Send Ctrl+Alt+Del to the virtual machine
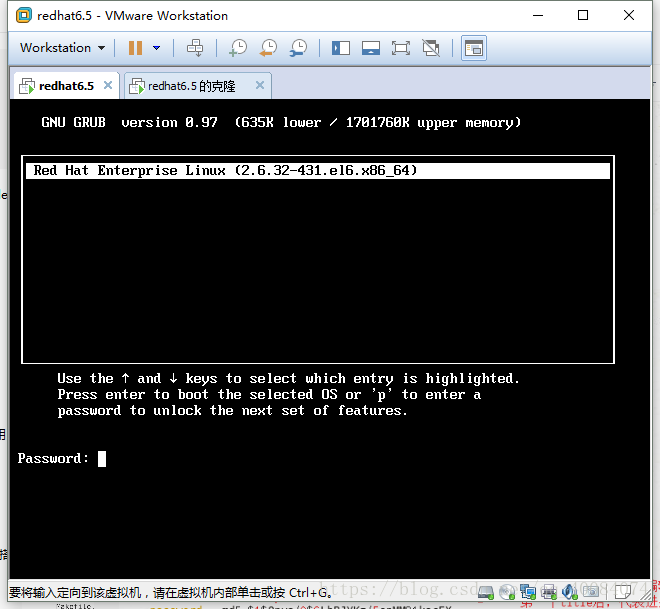660x609 pixels. [x=195, y=48]
